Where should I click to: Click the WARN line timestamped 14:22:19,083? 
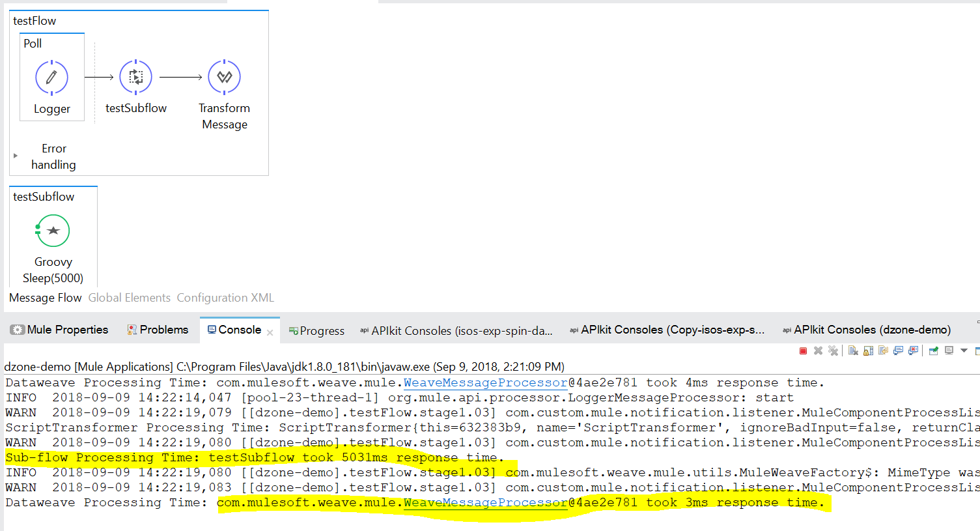(x=492, y=487)
